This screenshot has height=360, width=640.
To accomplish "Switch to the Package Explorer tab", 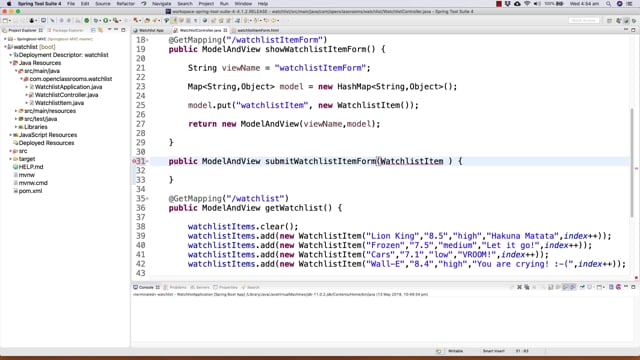I will (65, 30).
